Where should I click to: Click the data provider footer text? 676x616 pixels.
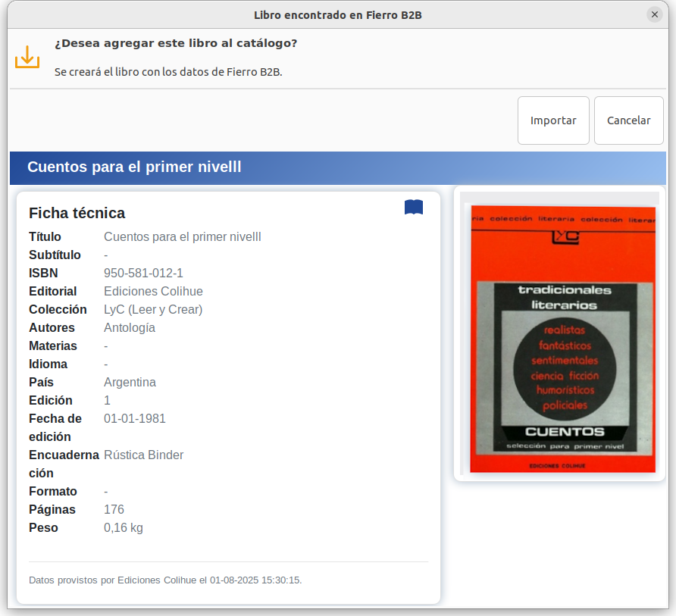[165, 580]
